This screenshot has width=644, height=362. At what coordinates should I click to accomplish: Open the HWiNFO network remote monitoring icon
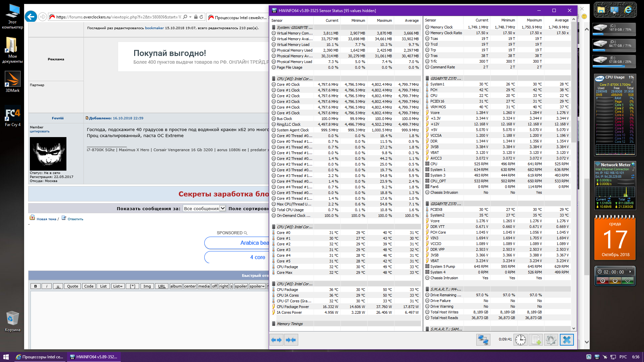(483, 340)
